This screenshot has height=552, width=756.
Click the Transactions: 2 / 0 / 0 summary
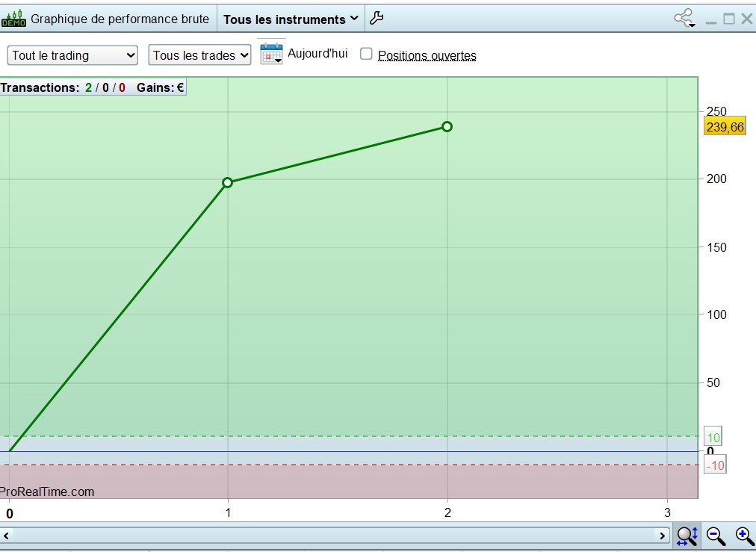[63, 87]
